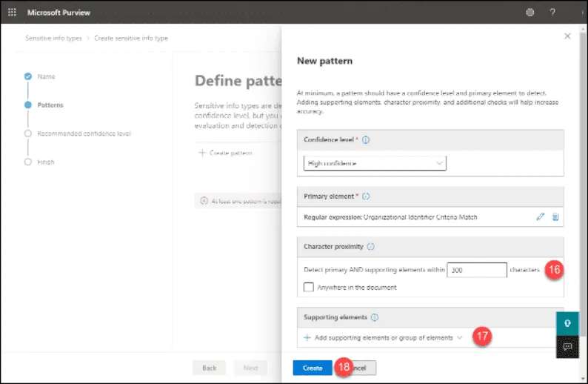Open the teal lightbulb help widget
588x384 pixels.
568,323
